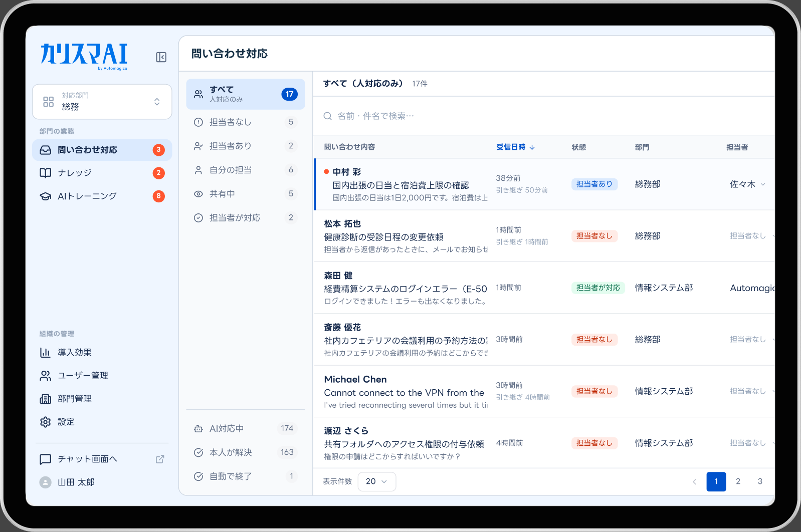Image resolution: width=801 pixels, height=532 pixels.
Task: Click the 設定 gear icon
Action: 46,422
